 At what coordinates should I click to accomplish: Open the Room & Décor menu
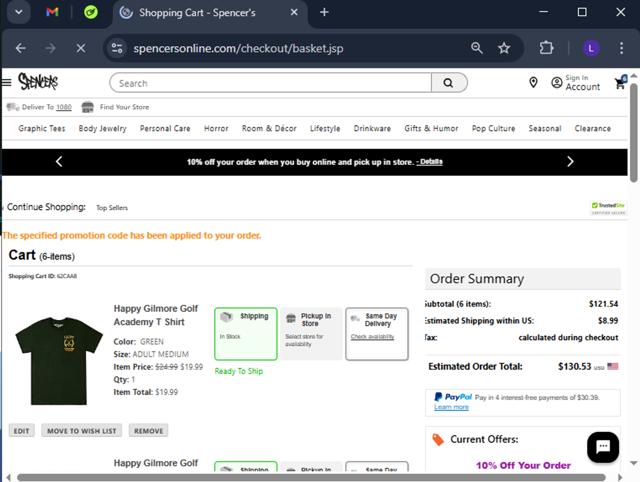(269, 129)
